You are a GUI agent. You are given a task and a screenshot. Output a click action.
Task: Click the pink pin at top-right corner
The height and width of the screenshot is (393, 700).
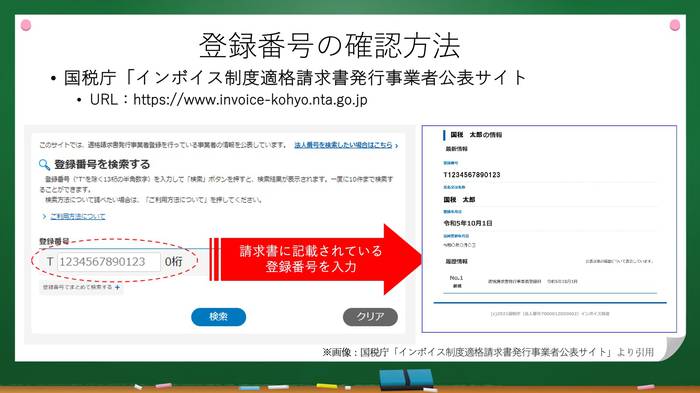click(x=675, y=25)
